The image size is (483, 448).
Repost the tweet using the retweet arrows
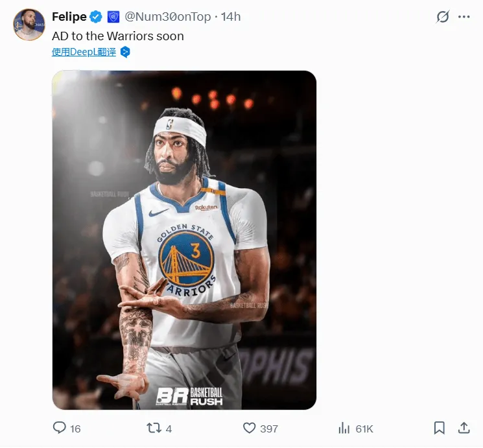point(154,428)
